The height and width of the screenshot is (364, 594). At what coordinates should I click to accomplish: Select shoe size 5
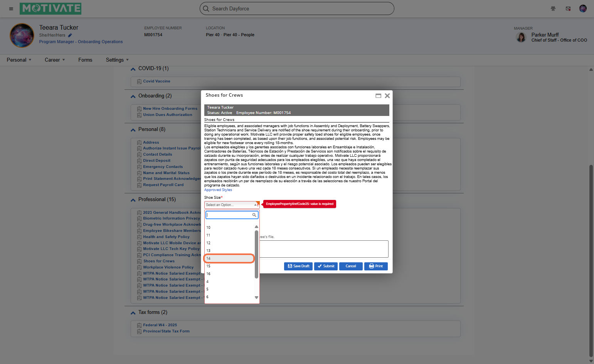coord(229,289)
